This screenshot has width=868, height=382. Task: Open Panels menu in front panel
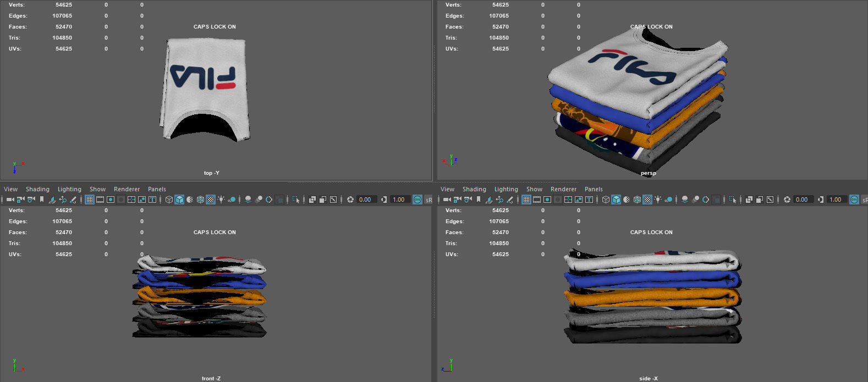pyautogui.click(x=157, y=189)
